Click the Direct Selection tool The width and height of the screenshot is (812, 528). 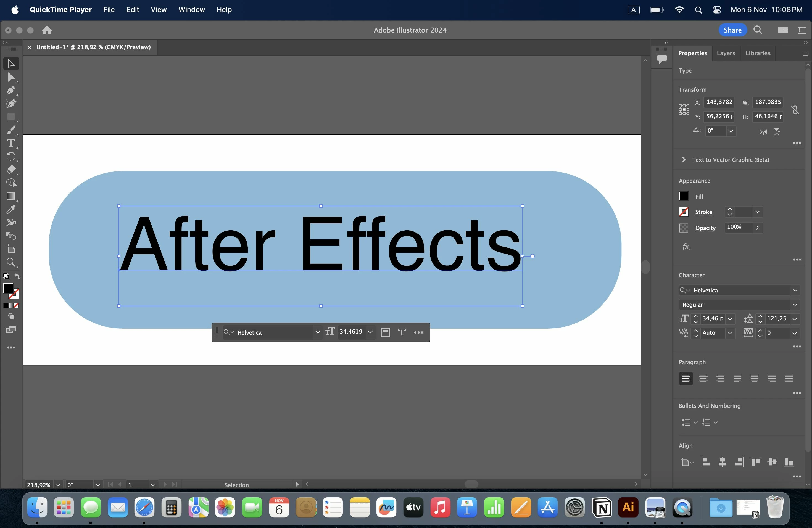pos(10,77)
